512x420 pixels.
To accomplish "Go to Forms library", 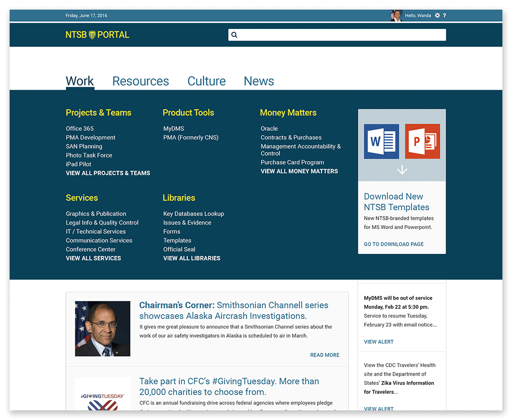I will coord(171,231).
